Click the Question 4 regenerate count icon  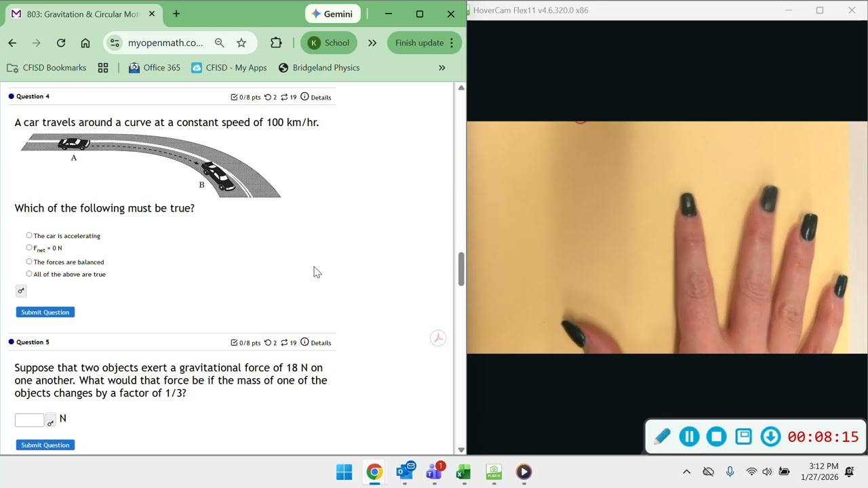pyautogui.click(x=284, y=97)
